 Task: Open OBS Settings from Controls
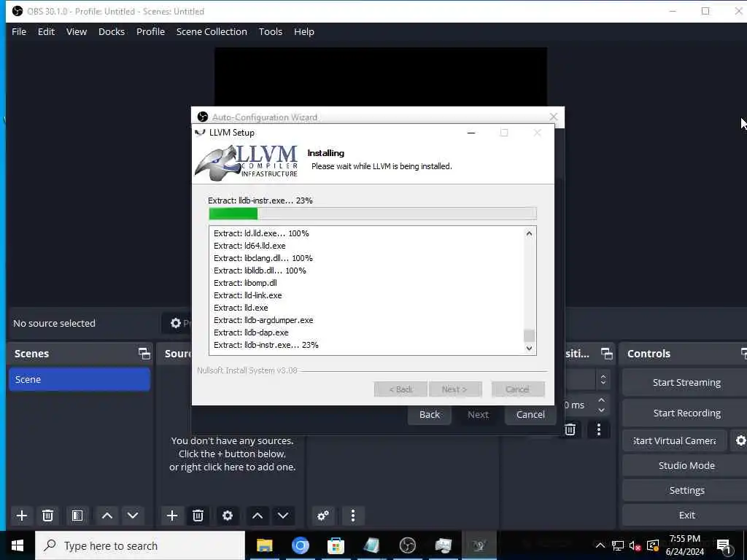click(x=684, y=490)
